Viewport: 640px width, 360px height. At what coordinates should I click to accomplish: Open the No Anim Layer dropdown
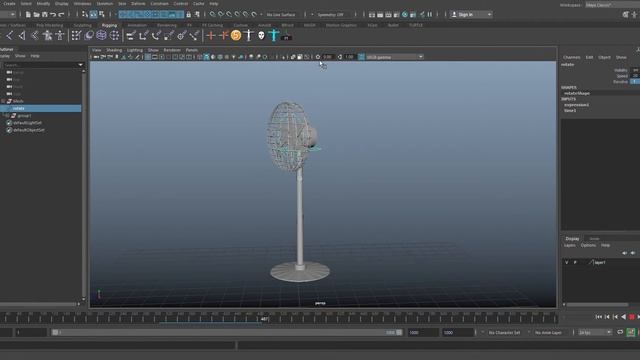coord(549,333)
